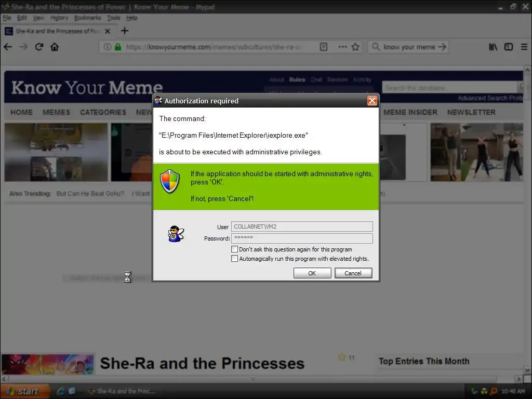The width and height of the screenshot is (532, 399).
Task: Click the browser forward arrow
Action: tap(23, 47)
